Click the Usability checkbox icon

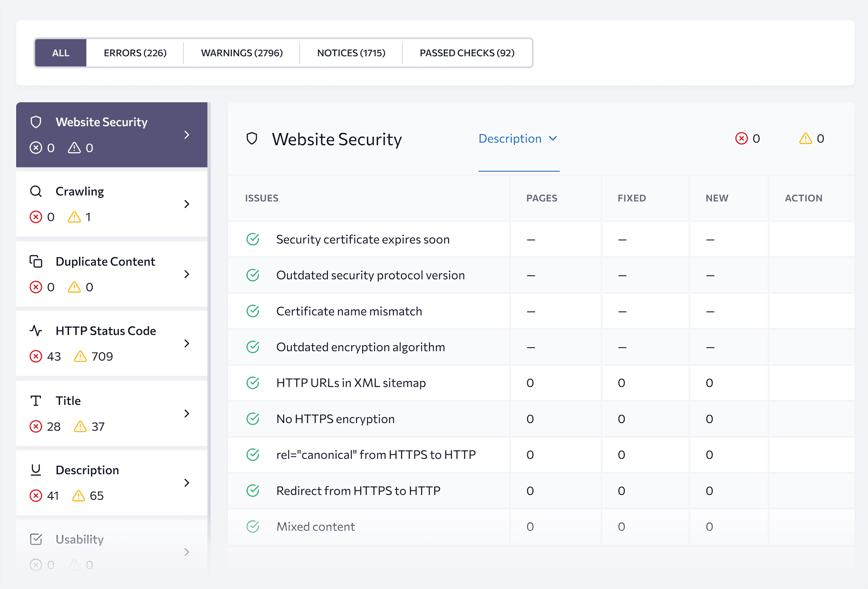click(36, 539)
